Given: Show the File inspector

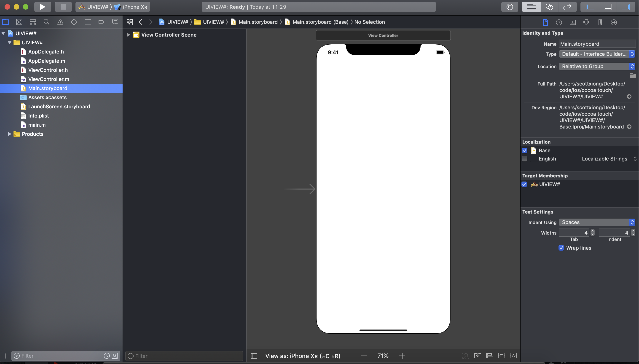Looking at the screenshot, I should point(545,22).
